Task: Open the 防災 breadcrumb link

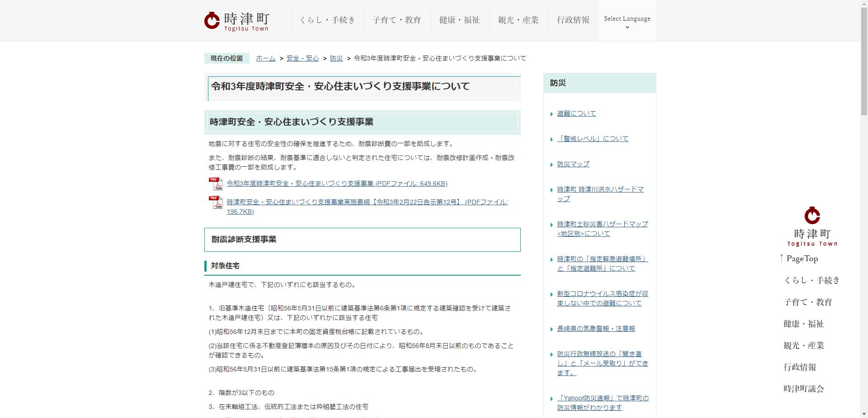Action: coord(336,58)
